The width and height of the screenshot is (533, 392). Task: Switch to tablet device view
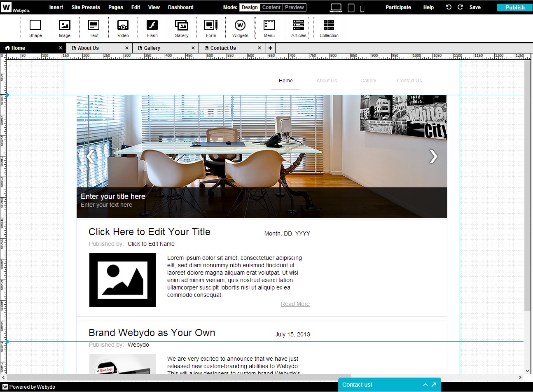pyautogui.click(x=351, y=8)
